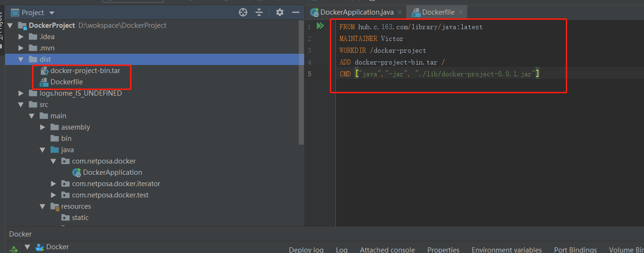The height and width of the screenshot is (253, 644).
Task: Open the Properties tab
Action: pyautogui.click(x=443, y=250)
